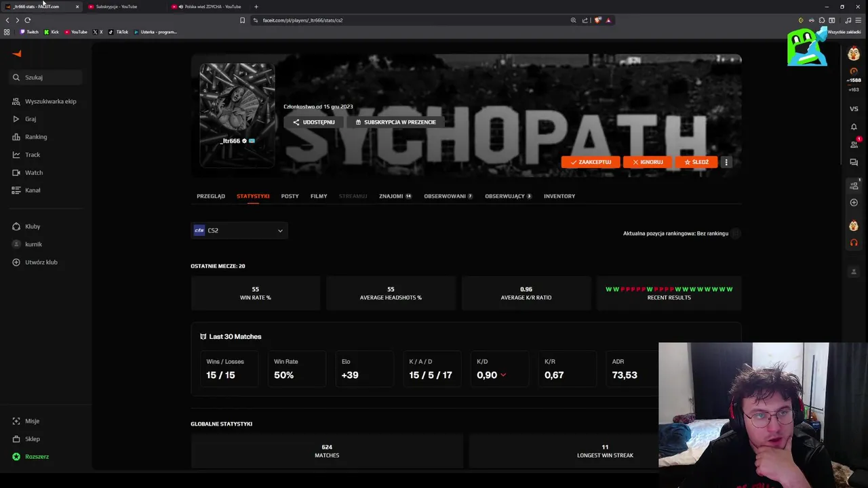The width and height of the screenshot is (868, 488).
Task: Click the plus circle in right sidebar
Action: (x=854, y=203)
